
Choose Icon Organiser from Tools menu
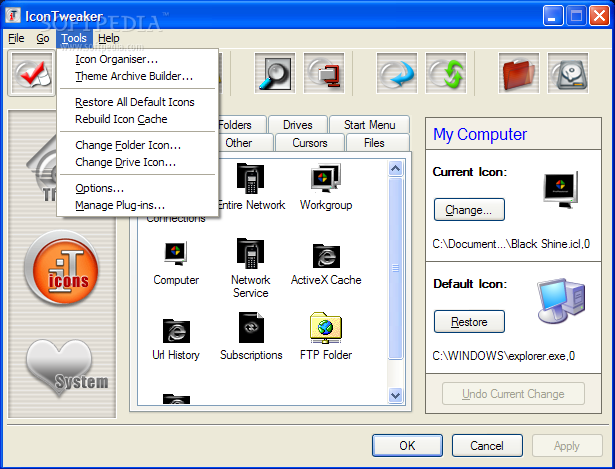tap(137, 59)
